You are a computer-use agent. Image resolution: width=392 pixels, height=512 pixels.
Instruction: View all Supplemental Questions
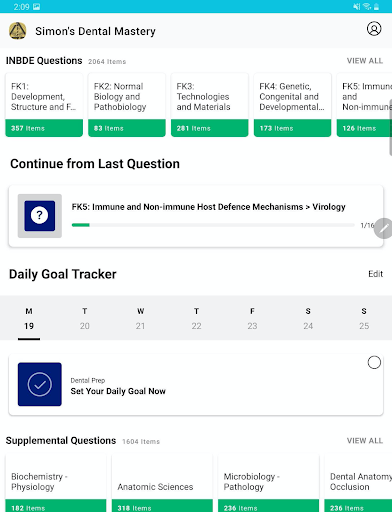pos(365,441)
